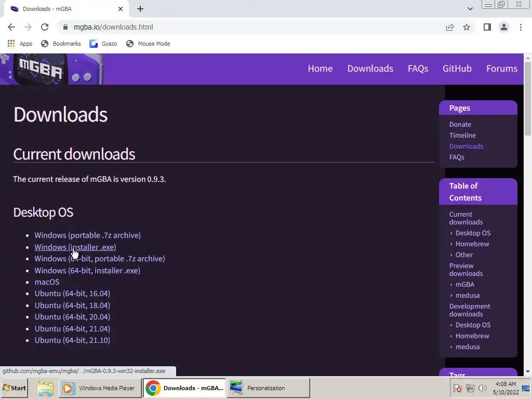Jump to Current downloads in contents
Image resolution: width=532 pixels, height=399 pixels.
click(x=466, y=218)
